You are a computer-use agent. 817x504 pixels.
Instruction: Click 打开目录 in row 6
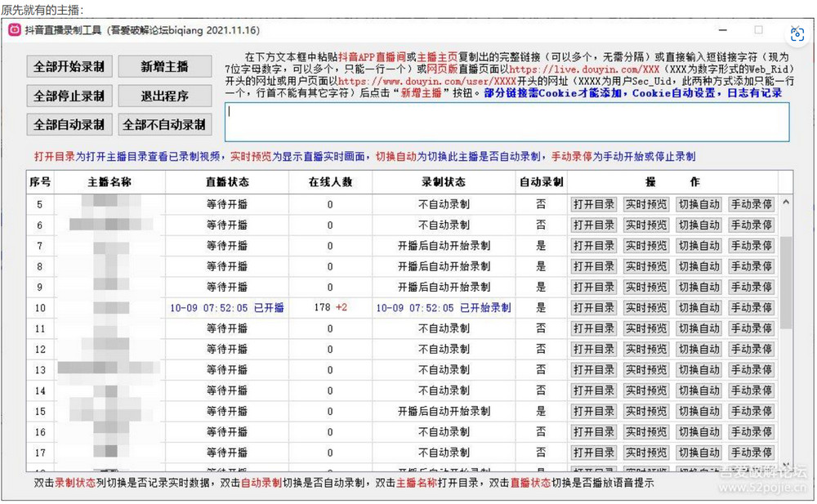pos(593,225)
